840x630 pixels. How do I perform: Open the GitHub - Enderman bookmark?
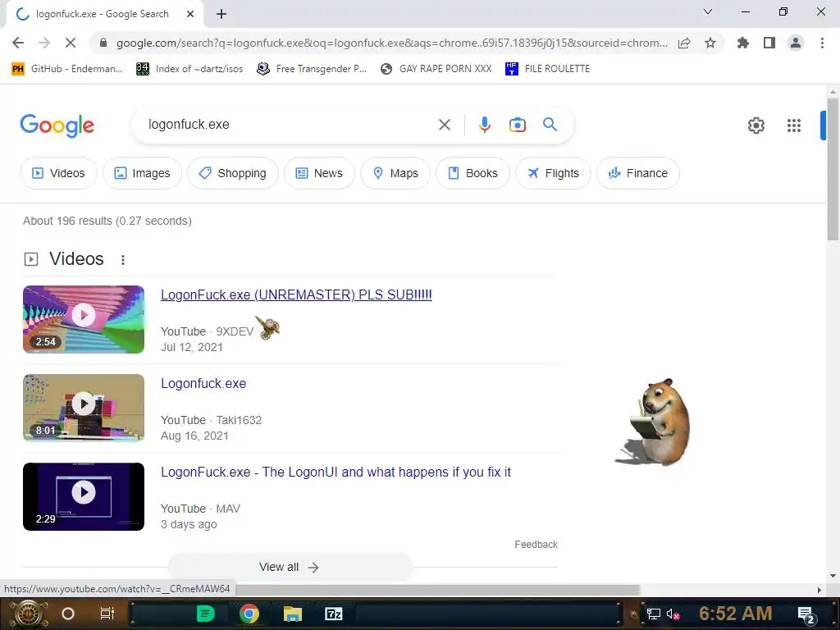coord(67,69)
